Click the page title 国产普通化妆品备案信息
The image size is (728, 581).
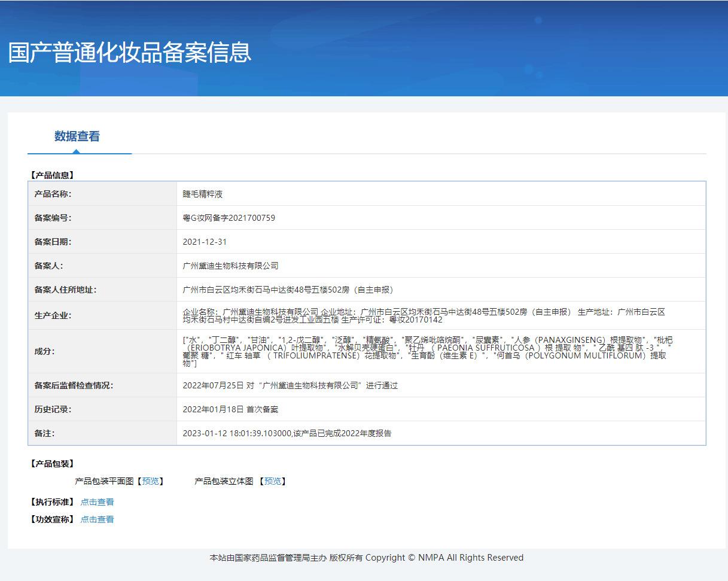point(130,52)
